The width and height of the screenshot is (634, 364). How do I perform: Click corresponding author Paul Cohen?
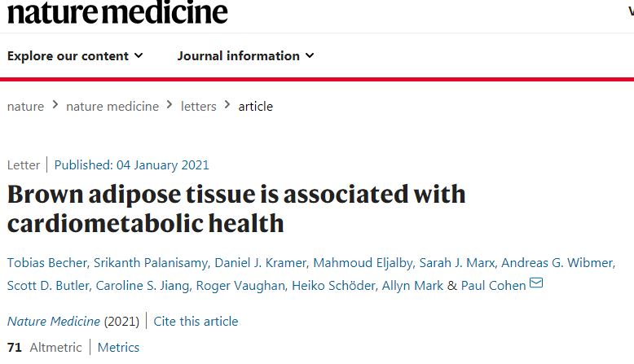click(493, 286)
